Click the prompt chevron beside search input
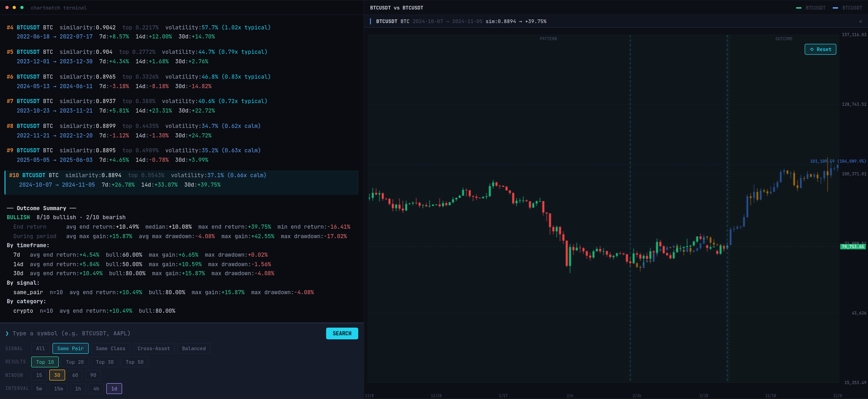The height and width of the screenshot is (399, 868). (x=7, y=333)
